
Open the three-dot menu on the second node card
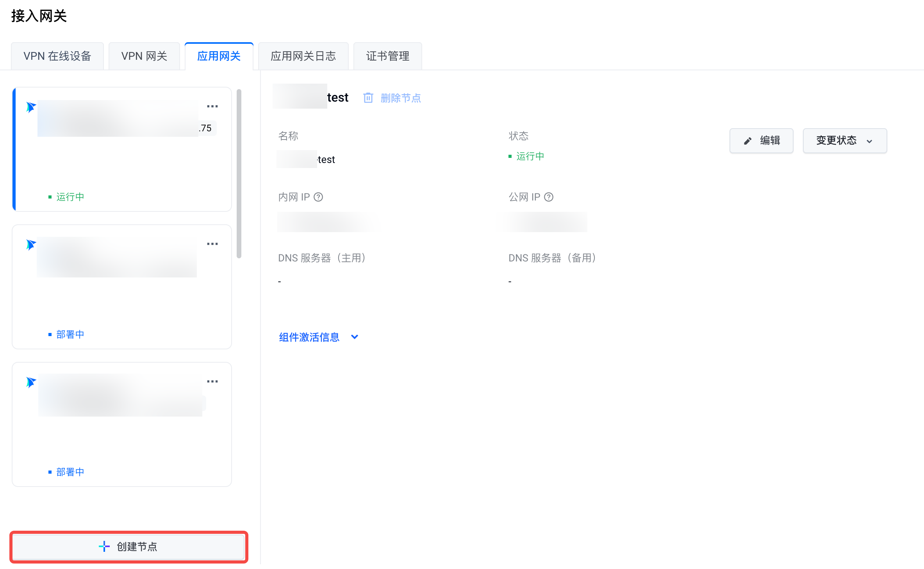[212, 244]
